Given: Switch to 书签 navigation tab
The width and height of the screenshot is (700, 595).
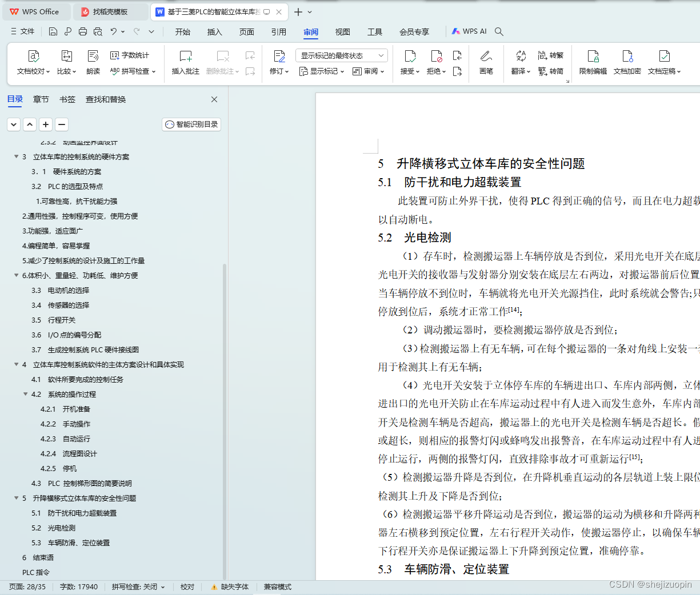Looking at the screenshot, I should (67, 99).
